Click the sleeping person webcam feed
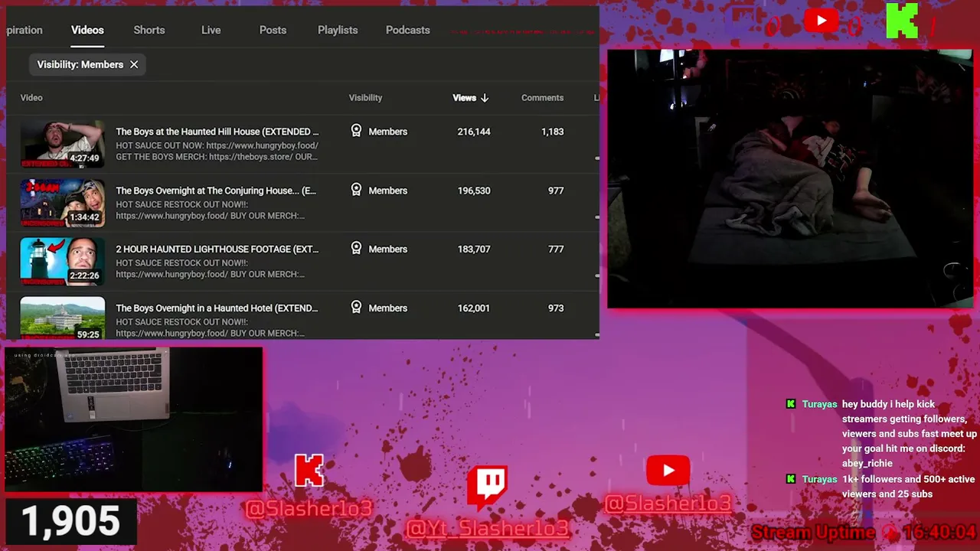This screenshot has width=980, height=551. pyautogui.click(x=789, y=179)
